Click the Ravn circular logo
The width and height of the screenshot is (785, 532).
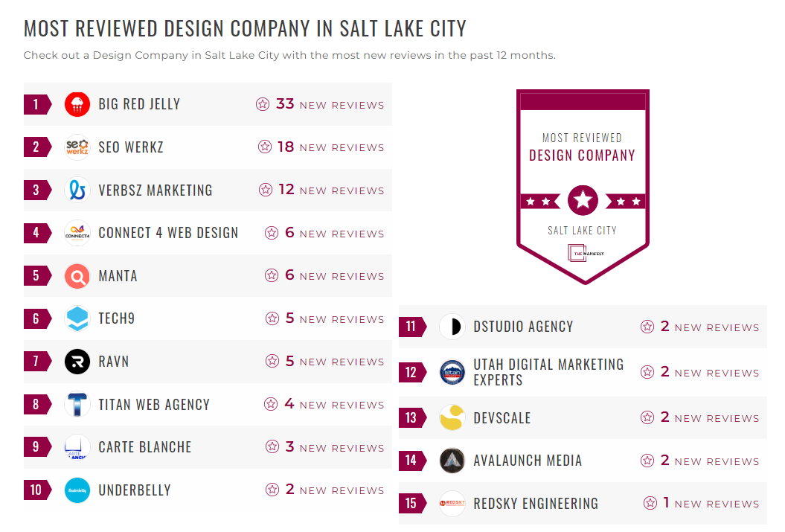point(77,361)
